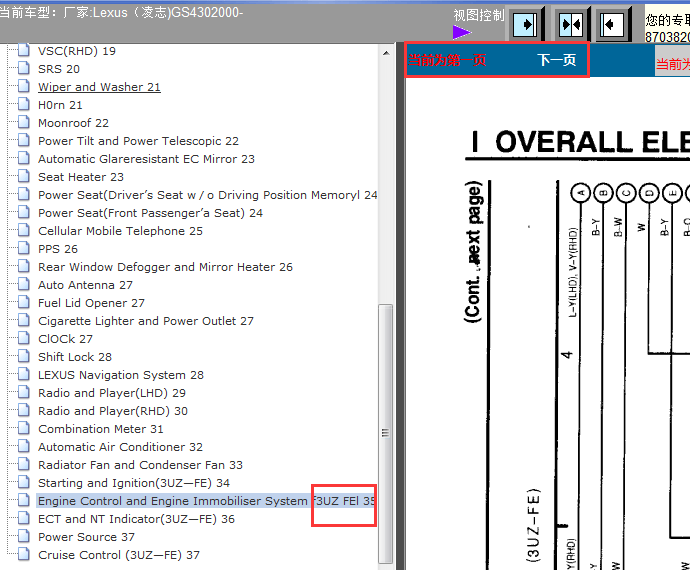Open Auto Antenna 27 entry
This screenshot has width=690, height=570.
(x=85, y=285)
